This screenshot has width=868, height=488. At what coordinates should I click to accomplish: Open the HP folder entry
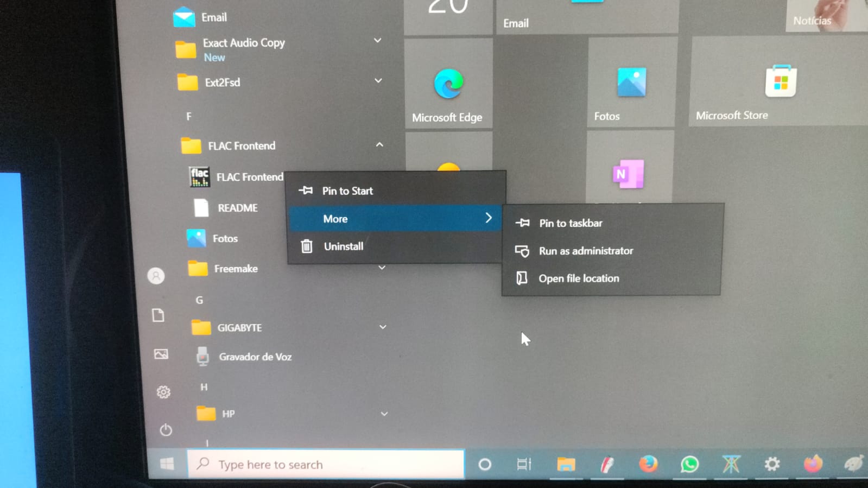(216, 414)
